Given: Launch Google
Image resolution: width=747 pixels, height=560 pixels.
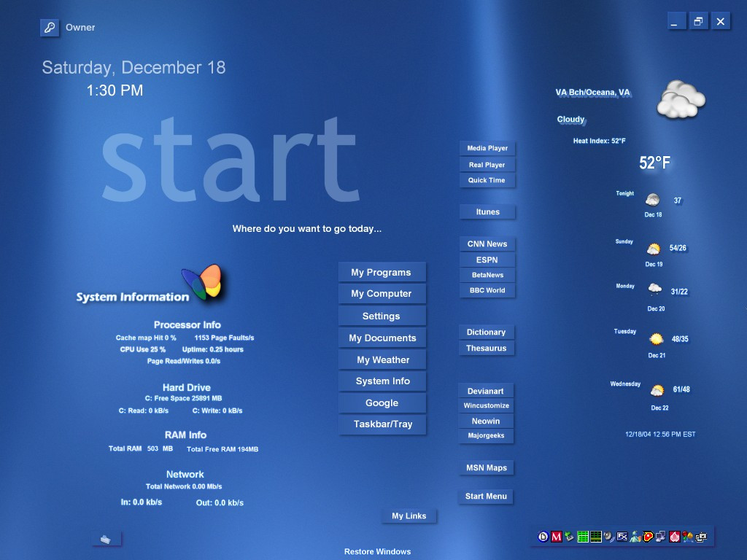Looking at the screenshot, I should point(382,402).
